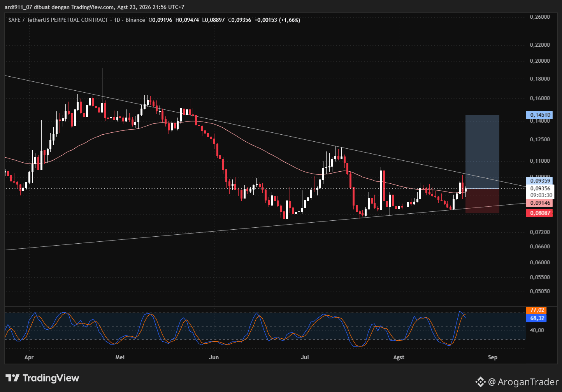Image resolution: width=562 pixels, height=392 pixels.
Task: Select the long position's red stop-loss zone
Action: [x=482, y=201]
